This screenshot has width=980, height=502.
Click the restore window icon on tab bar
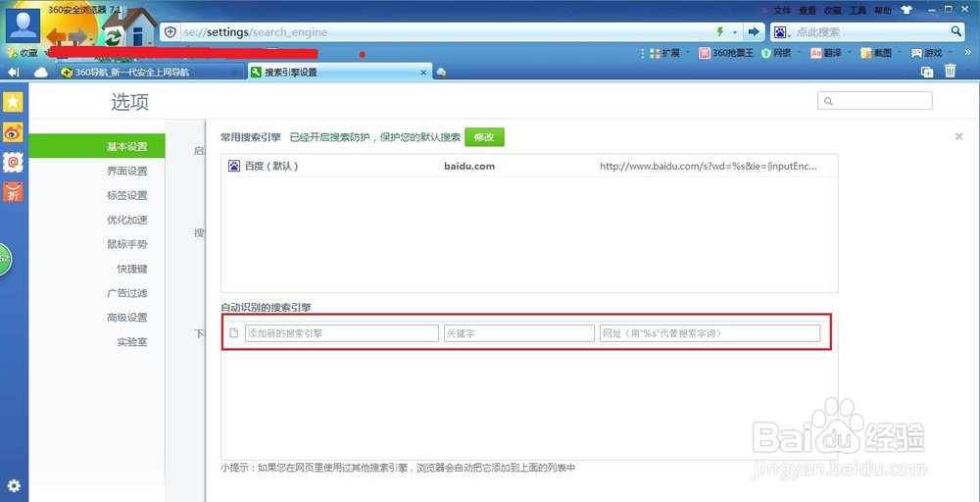click(x=927, y=72)
